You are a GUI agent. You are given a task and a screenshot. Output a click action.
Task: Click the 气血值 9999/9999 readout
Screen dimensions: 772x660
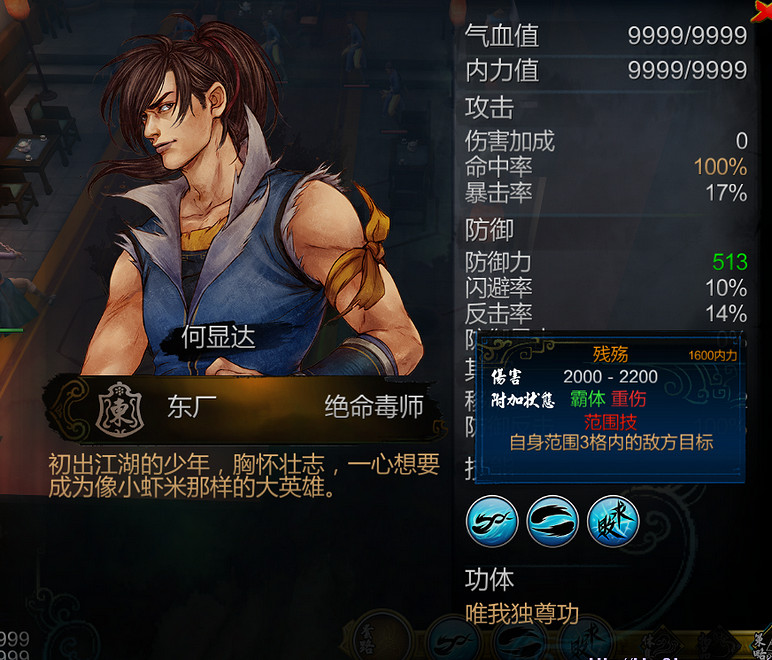click(x=687, y=35)
